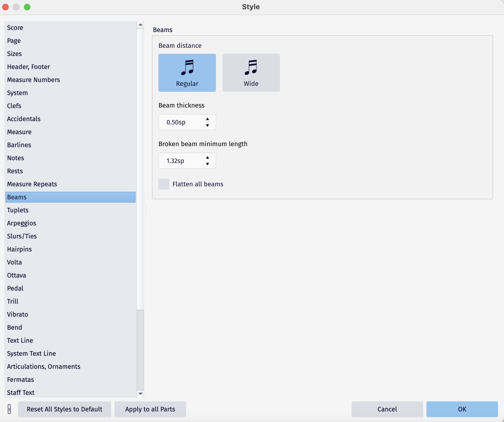Apply the current style to all Parts

tap(150, 409)
